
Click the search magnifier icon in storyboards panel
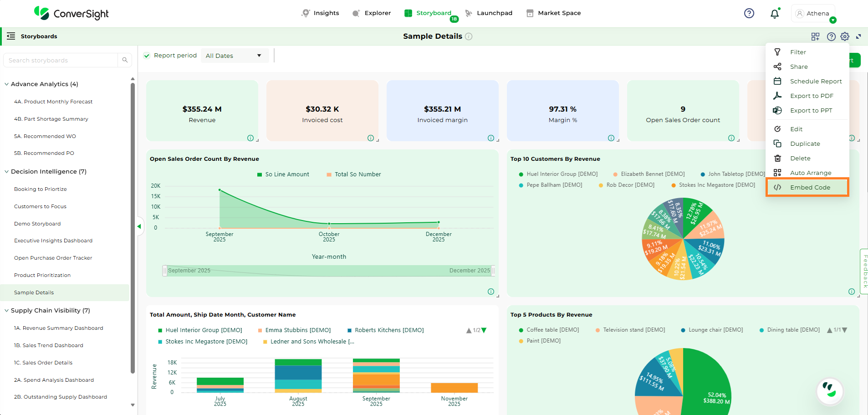coord(125,60)
